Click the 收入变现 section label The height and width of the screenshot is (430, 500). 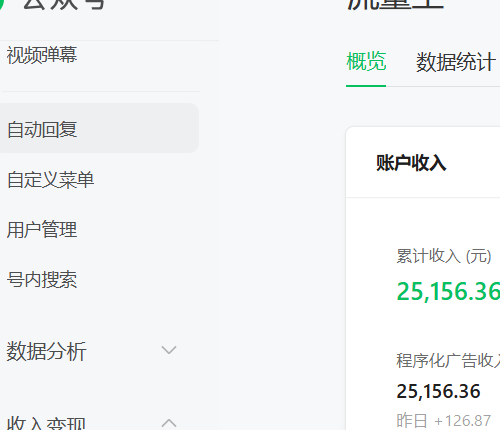point(46,423)
